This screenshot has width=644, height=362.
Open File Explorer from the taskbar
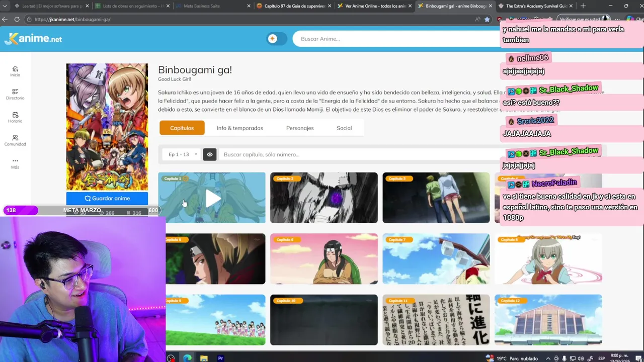204,358
